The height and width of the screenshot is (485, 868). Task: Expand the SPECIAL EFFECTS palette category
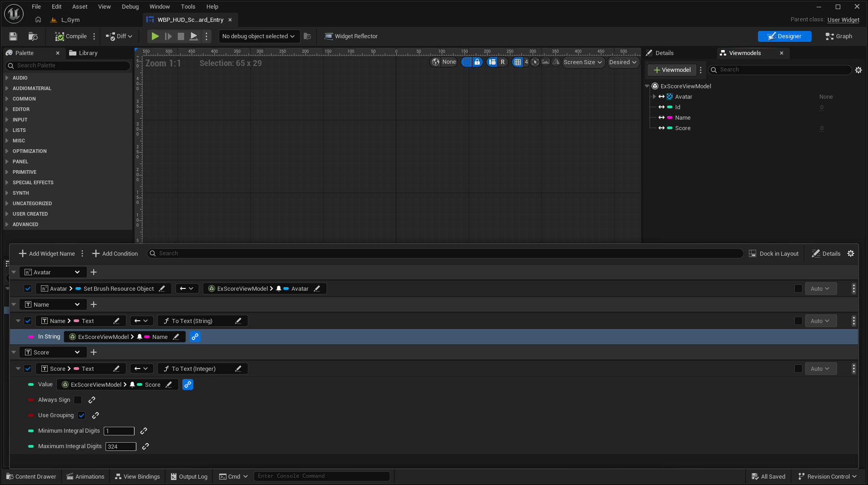click(7, 182)
